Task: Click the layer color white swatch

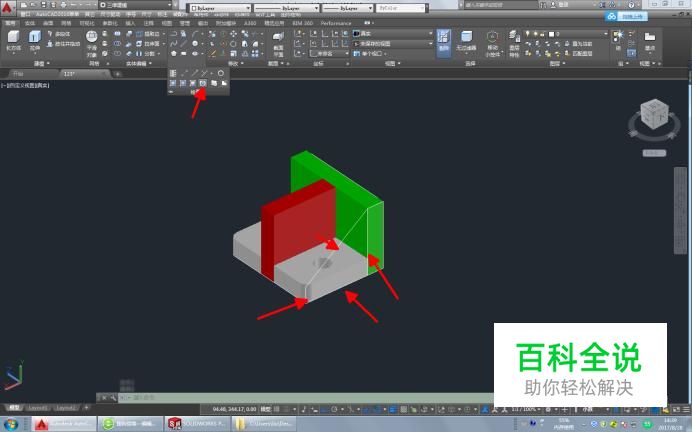Action: pos(551,34)
